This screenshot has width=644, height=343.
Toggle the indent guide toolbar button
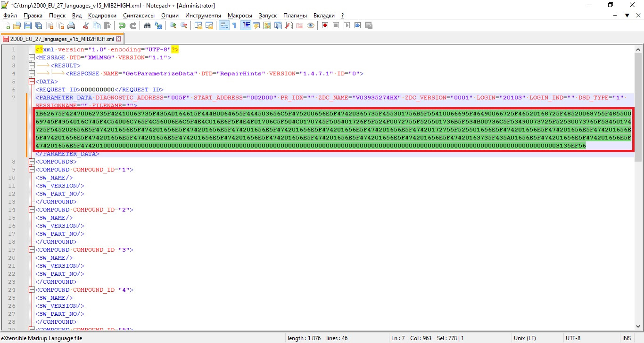click(x=246, y=25)
